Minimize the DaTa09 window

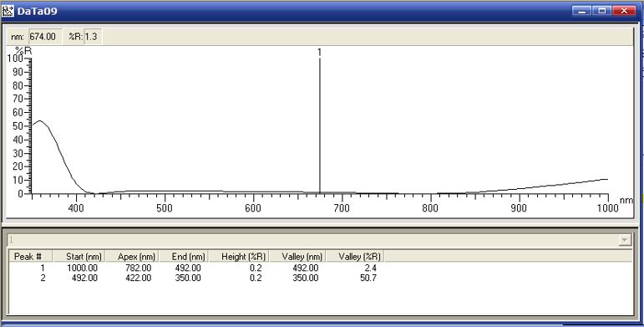coord(581,11)
